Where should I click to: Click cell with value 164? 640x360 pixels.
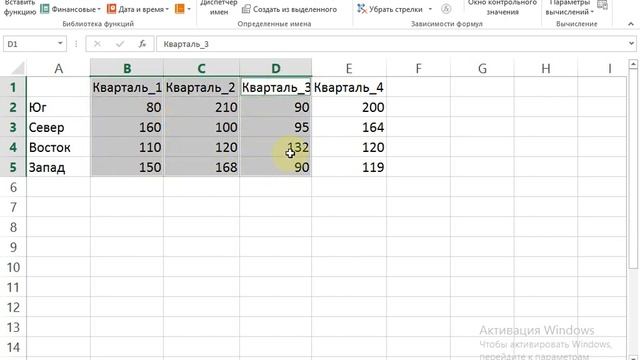[349, 127]
